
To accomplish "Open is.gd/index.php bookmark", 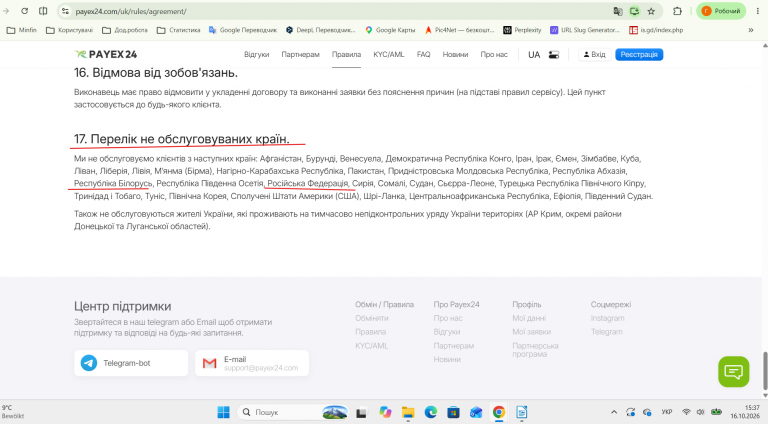I will (x=656, y=30).
